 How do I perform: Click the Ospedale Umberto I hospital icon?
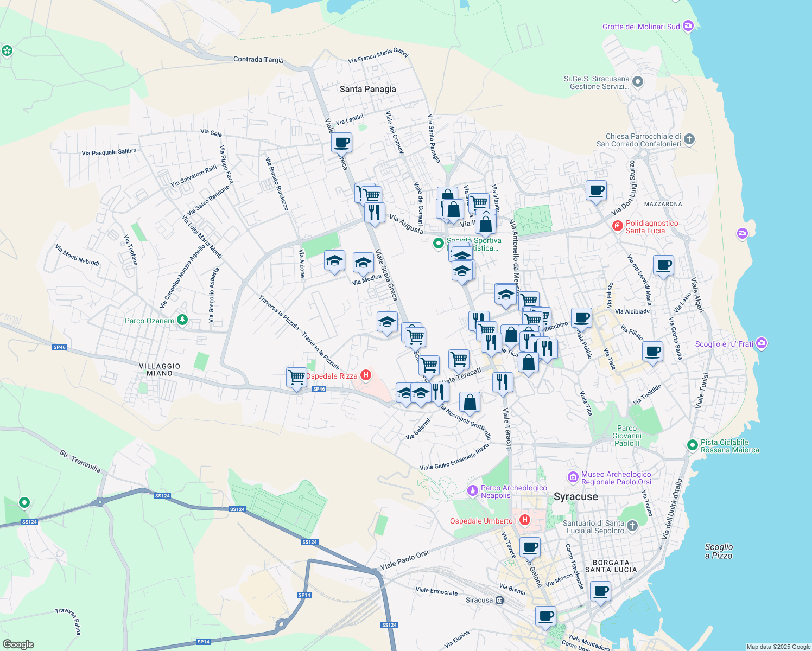tap(524, 520)
